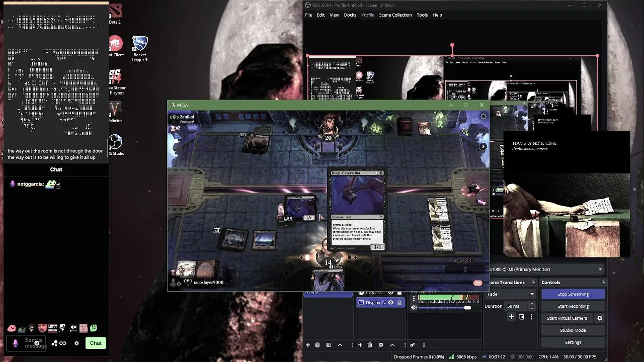The image size is (644, 362).
Task: Open OBS Settings from Controls
Action: tap(573, 342)
